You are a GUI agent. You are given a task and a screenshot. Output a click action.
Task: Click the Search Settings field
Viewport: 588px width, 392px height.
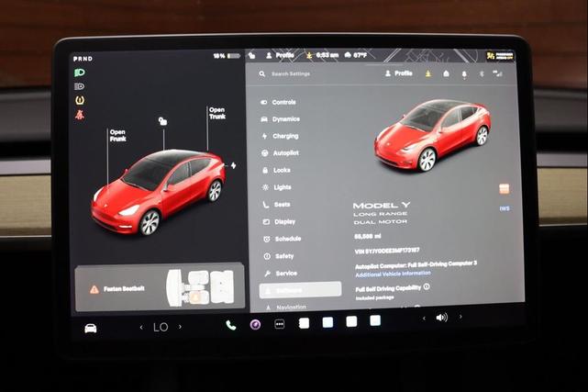291,73
